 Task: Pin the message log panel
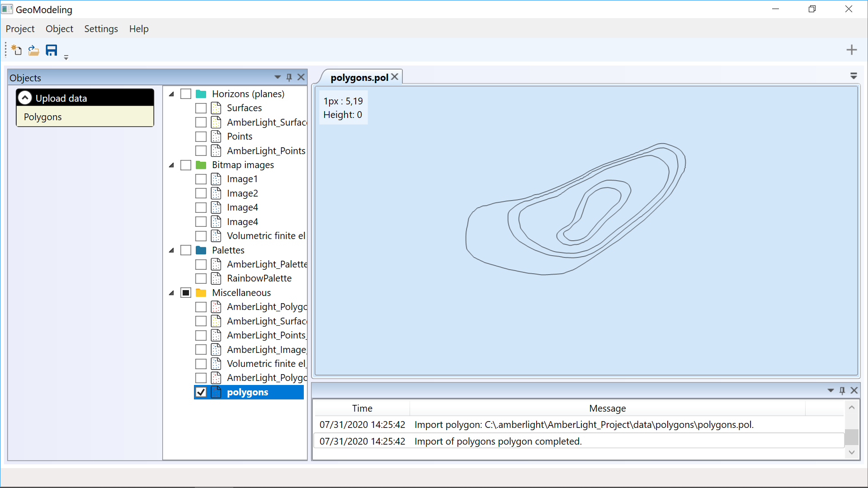coord(842,390)
